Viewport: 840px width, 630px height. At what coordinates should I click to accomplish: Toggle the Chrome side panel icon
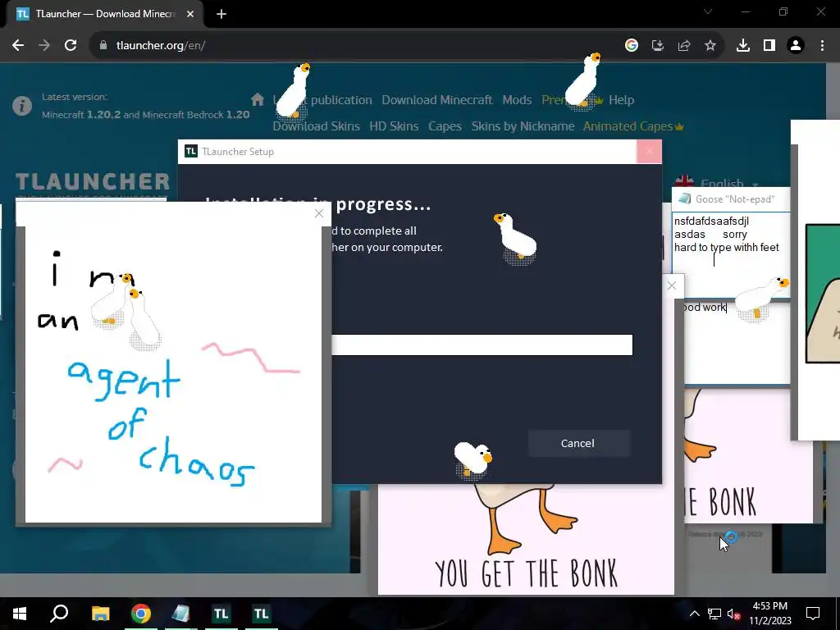(769, 46)
